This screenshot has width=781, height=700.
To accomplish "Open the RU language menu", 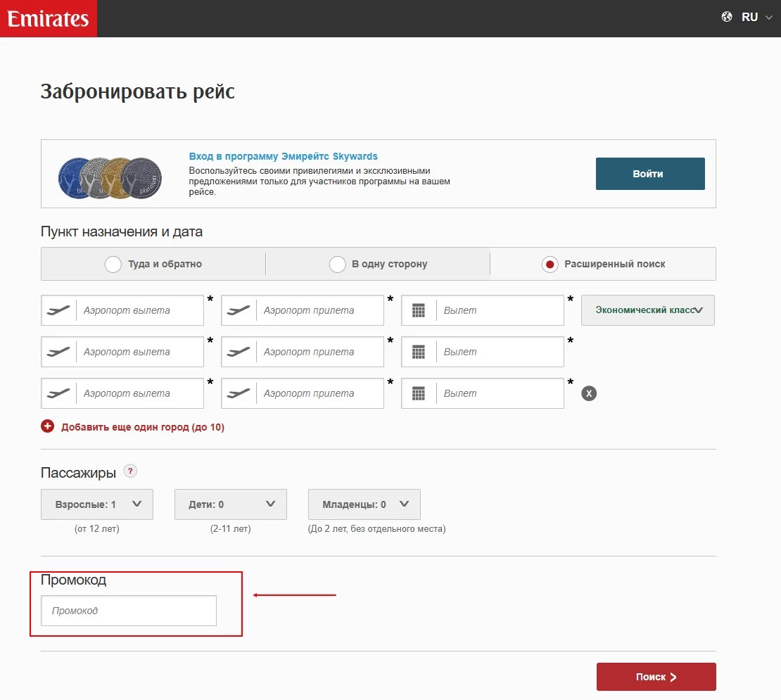I will (749, 16).
